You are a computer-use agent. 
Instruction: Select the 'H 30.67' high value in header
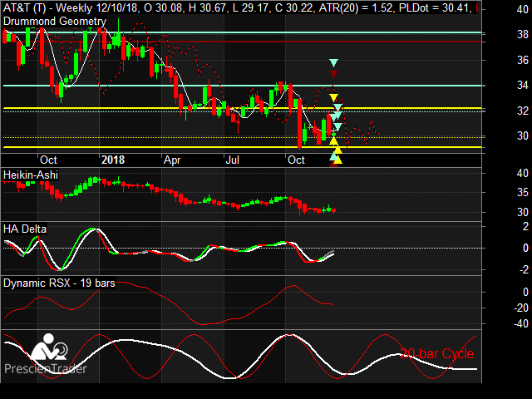click(208, 7)
